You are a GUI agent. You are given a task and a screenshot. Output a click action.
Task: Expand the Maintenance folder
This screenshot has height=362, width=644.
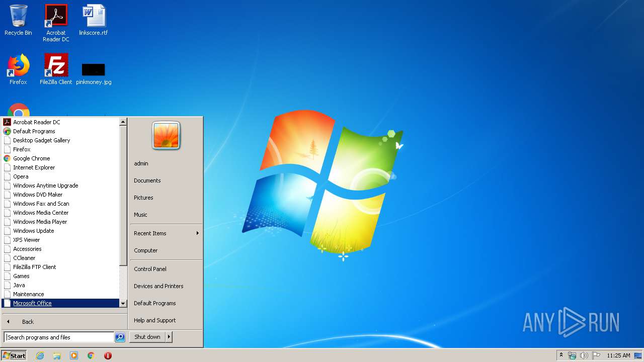(x=61, y=294)
